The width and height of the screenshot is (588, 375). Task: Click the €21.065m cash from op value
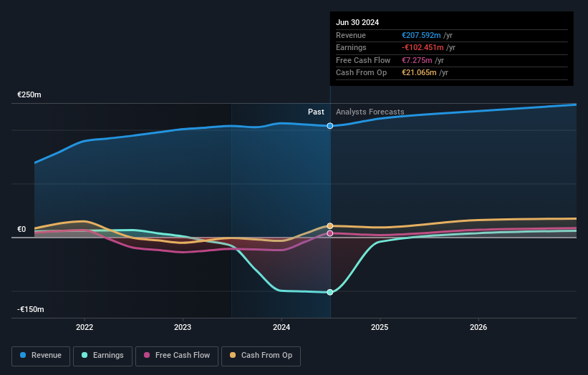point(419,73)
